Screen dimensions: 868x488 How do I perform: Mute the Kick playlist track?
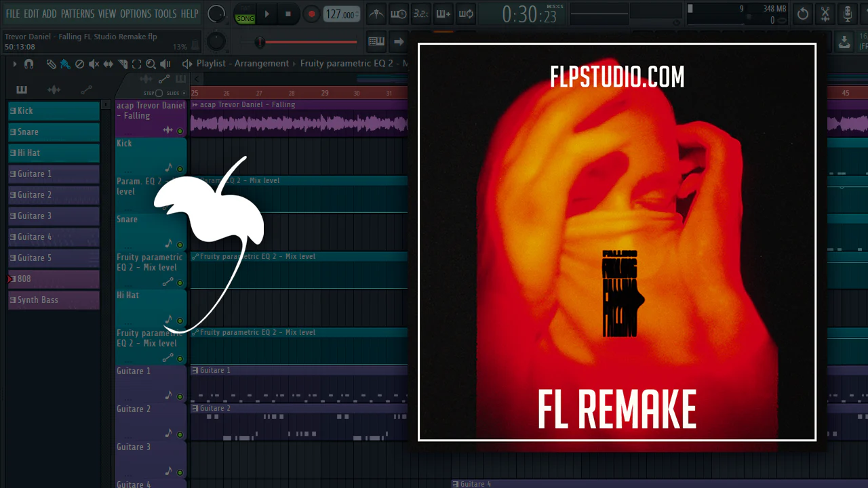coord(180,169)
